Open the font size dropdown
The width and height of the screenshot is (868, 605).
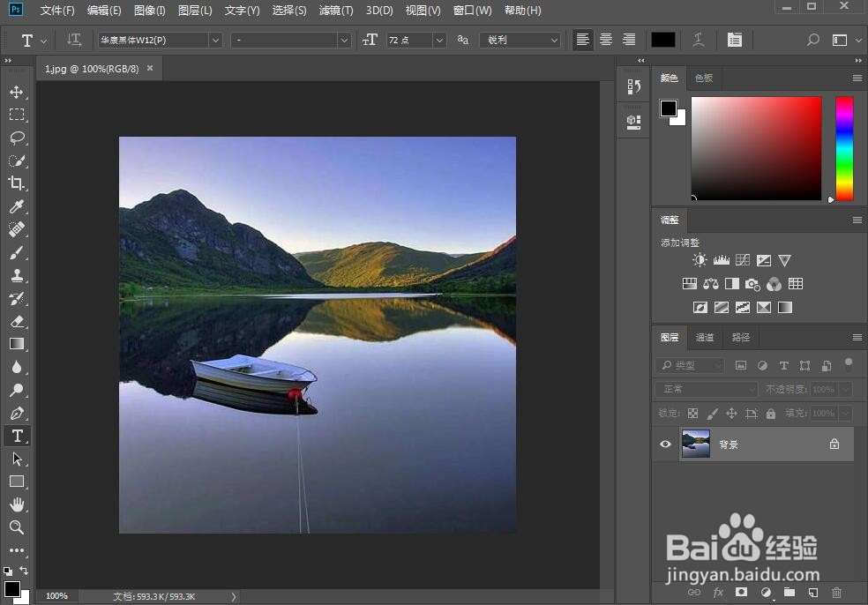tap(439, 40)
